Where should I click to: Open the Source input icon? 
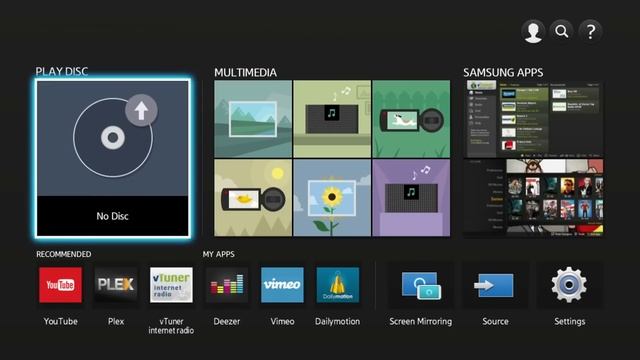[x=495, y=285]
